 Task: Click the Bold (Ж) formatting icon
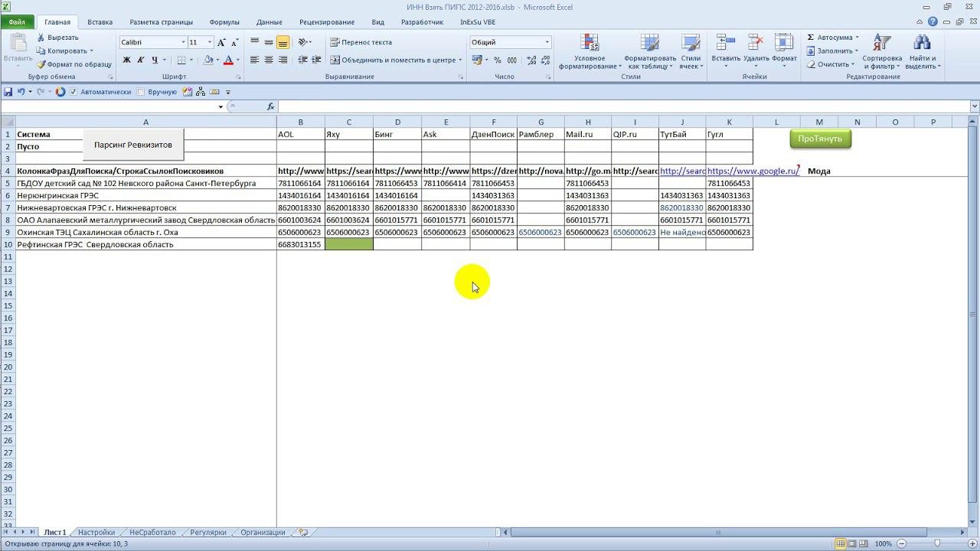point(127,60)
